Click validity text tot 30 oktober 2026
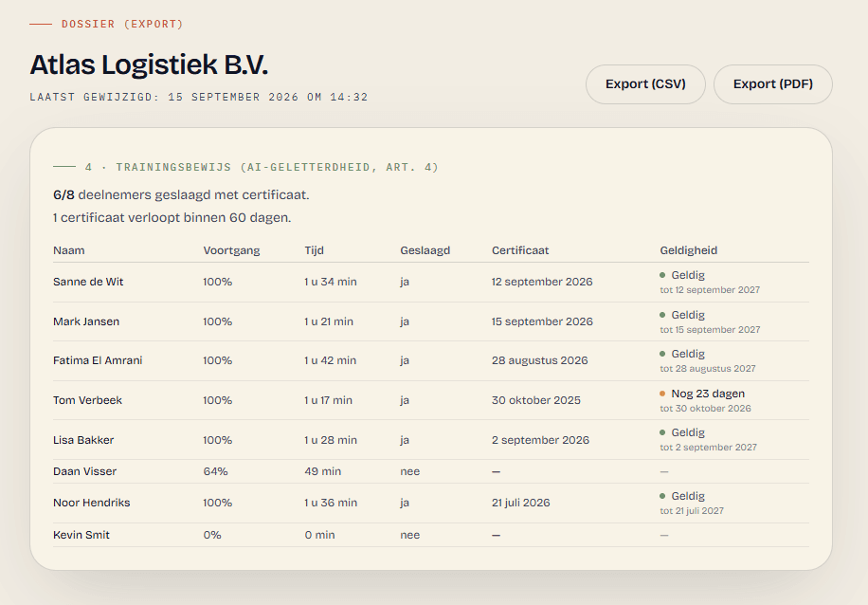 tap(705, 409)
